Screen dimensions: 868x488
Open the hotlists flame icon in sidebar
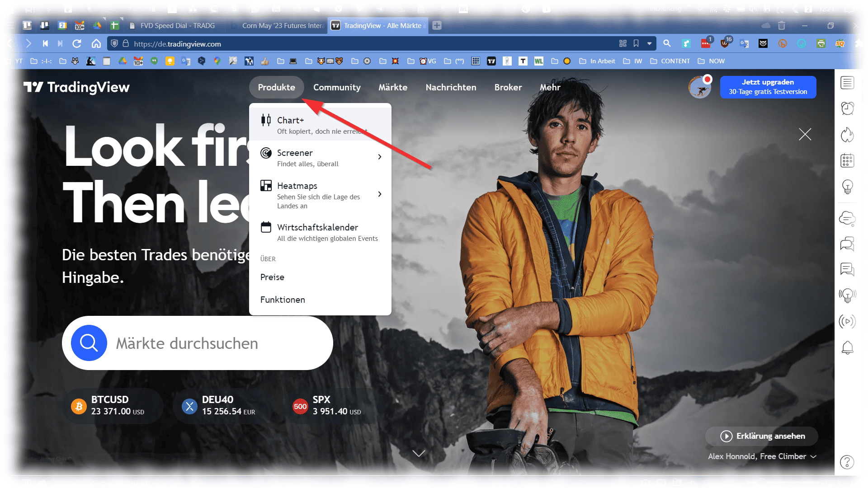[847, 134]
